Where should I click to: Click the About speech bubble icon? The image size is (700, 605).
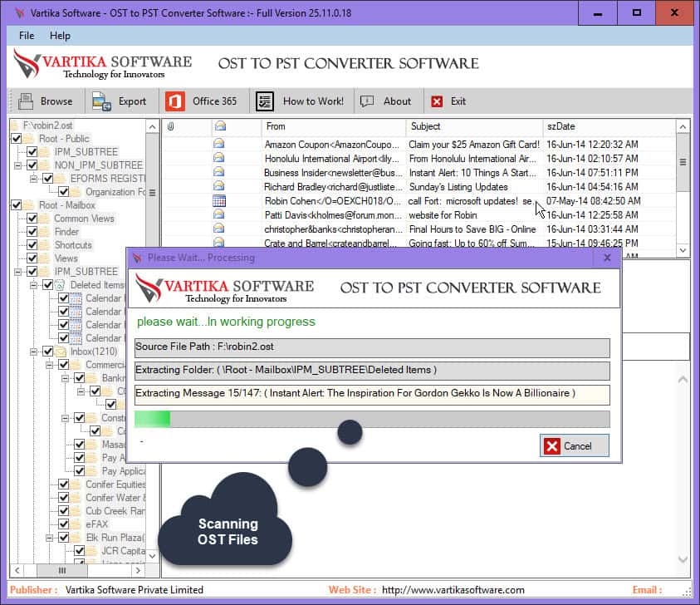coord(367,101)
